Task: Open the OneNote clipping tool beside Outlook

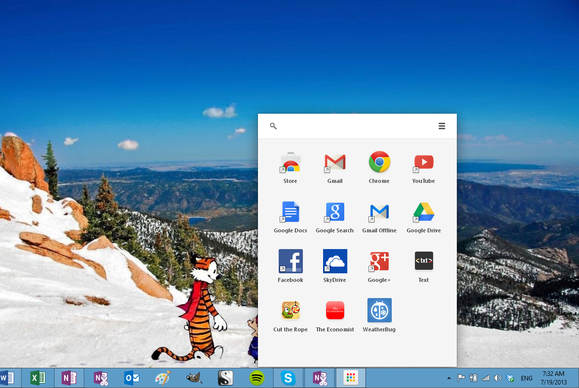Action: (x=101, y=378)
